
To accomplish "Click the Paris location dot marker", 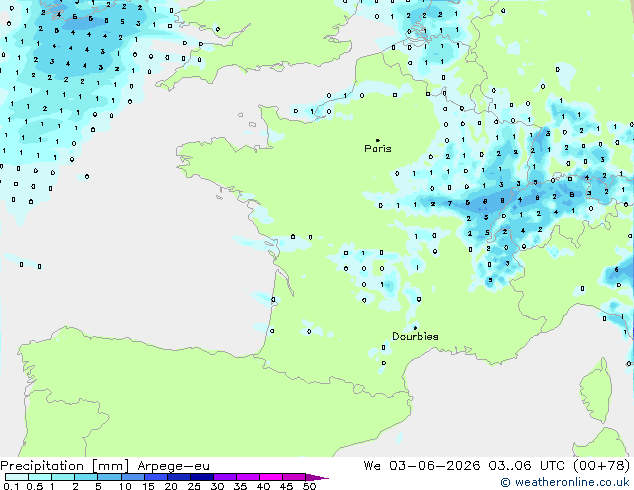I will pyautogui.click(x=378, y=140).
